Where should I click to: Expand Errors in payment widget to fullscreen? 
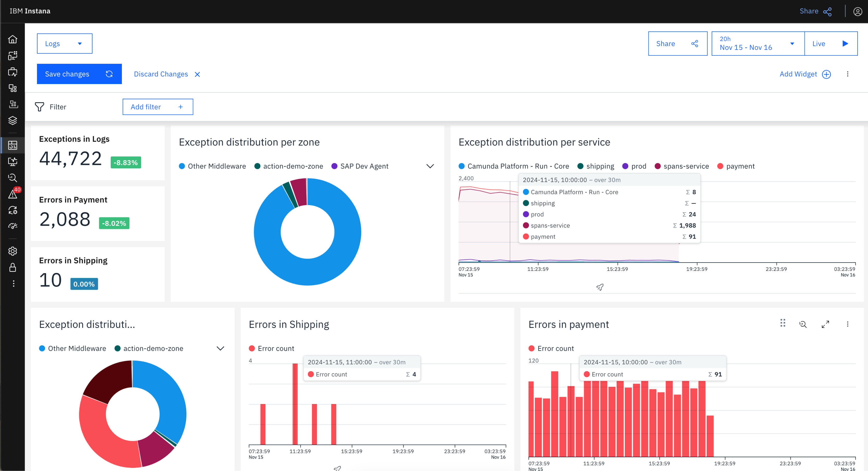coord(825,324)
